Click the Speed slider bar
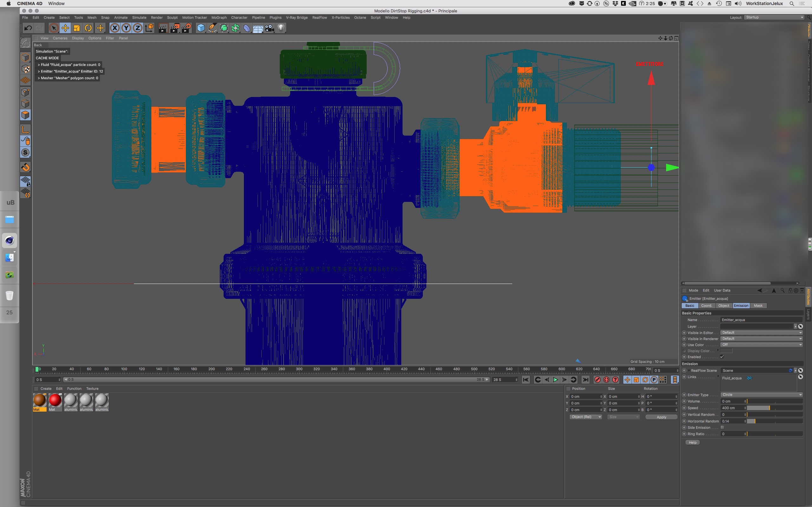This screenshot has width=812, height=507. (775, 408)
